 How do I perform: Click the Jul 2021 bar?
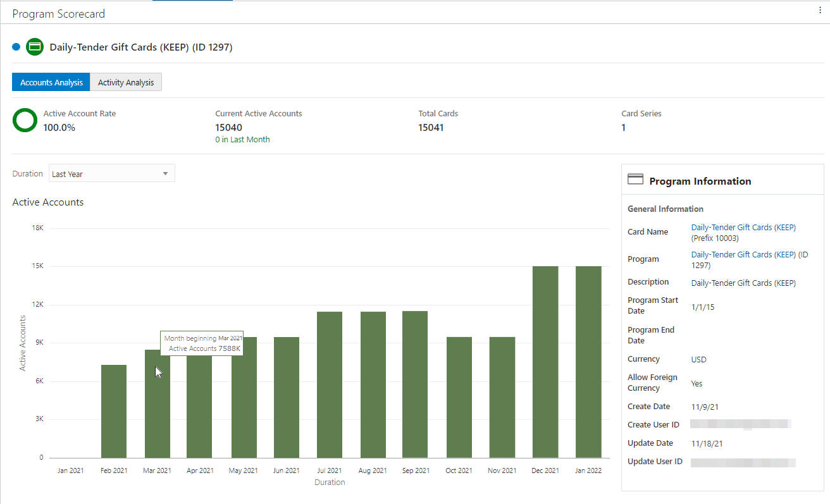tap(330, 384)
